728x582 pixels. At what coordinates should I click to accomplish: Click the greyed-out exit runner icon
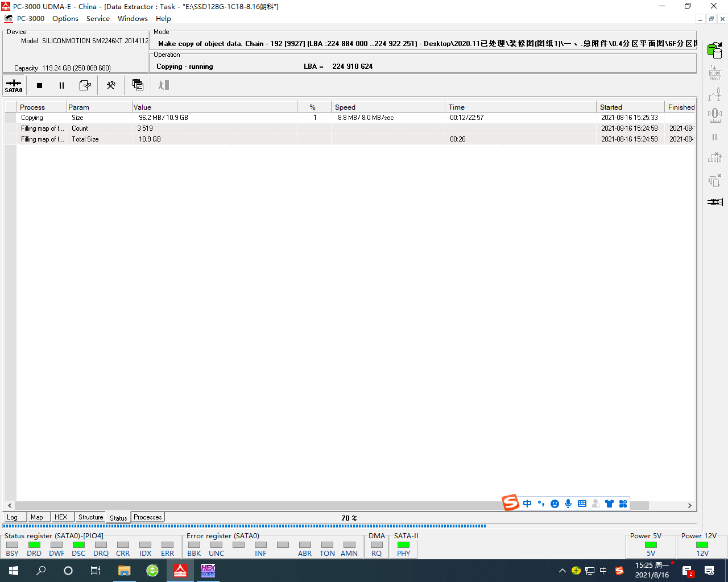click(x=164, y=85)
